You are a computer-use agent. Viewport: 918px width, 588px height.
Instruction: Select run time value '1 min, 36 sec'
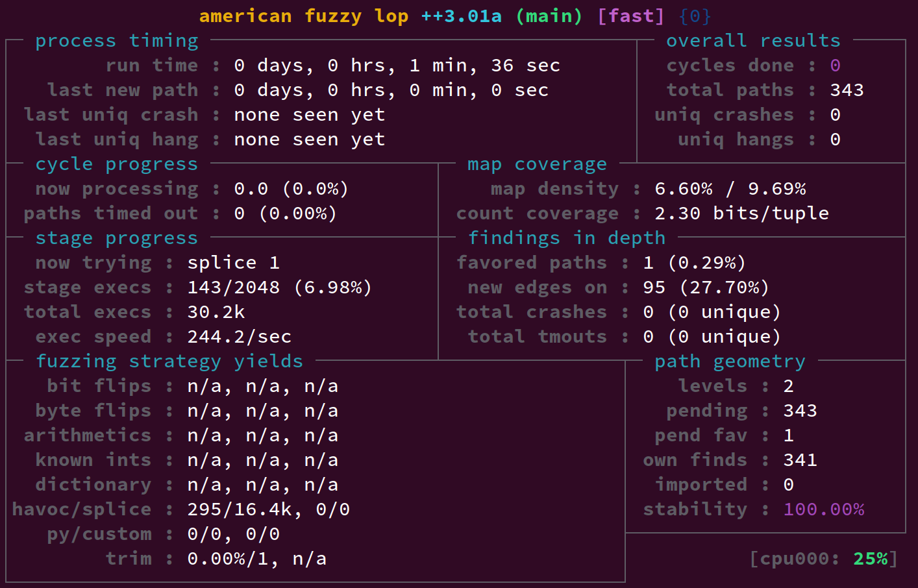[x=485, y=66]
